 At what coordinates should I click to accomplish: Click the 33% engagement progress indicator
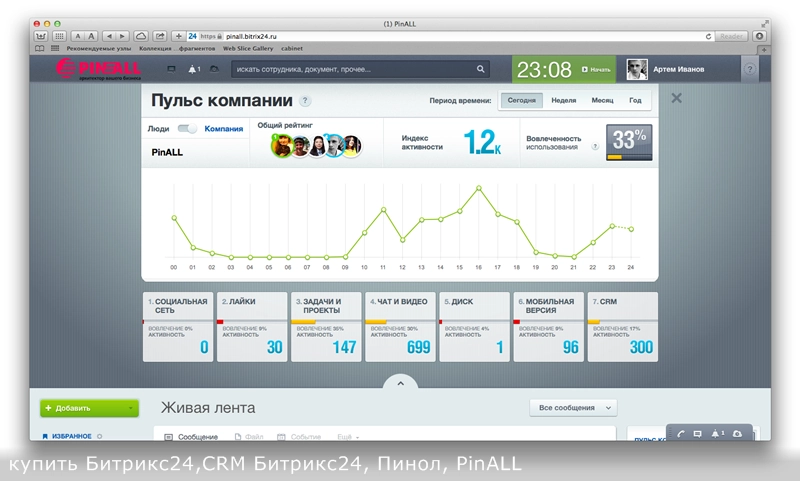629,142
